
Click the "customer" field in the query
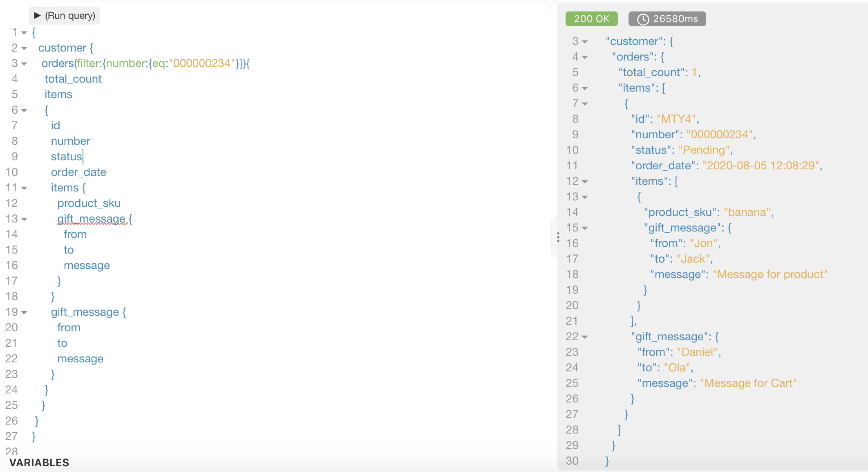(62, 48)
